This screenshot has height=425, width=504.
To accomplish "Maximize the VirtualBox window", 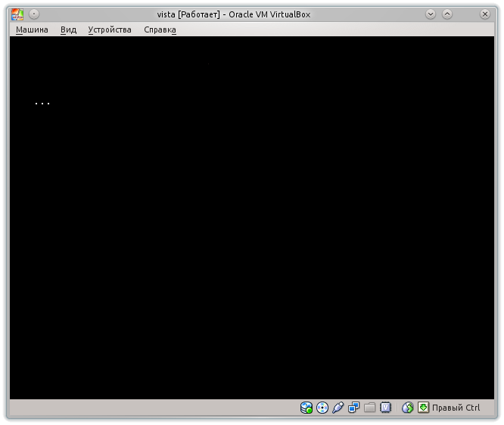I will point(447,14).
